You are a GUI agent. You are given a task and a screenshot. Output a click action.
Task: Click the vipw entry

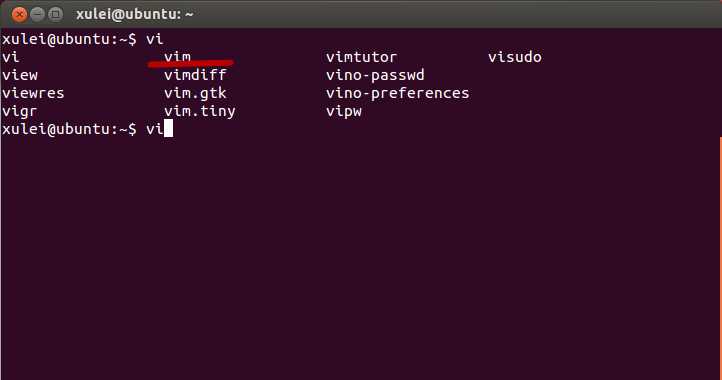coord(344,111)
